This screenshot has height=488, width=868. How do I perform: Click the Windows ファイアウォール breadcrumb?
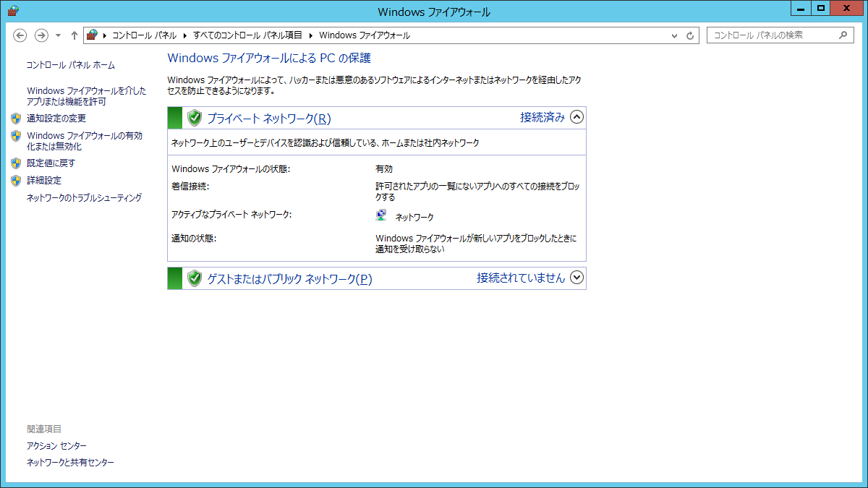365,35
